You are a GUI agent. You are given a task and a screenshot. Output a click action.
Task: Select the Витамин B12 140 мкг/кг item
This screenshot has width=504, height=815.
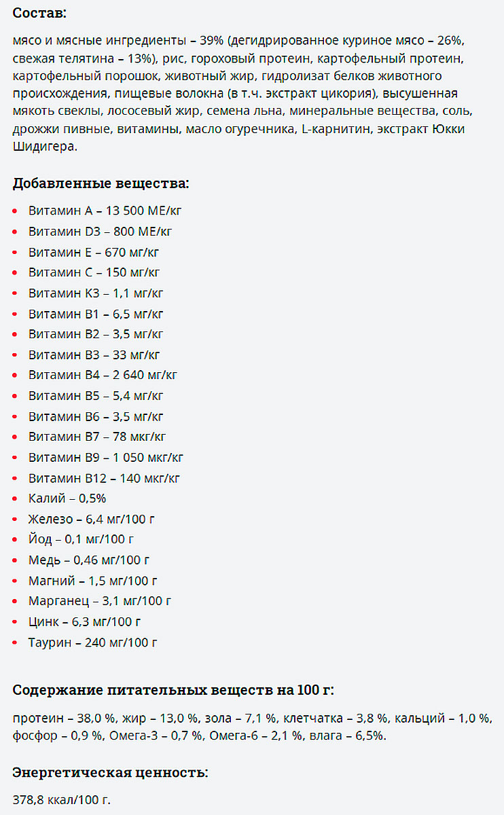click(104, 478)
